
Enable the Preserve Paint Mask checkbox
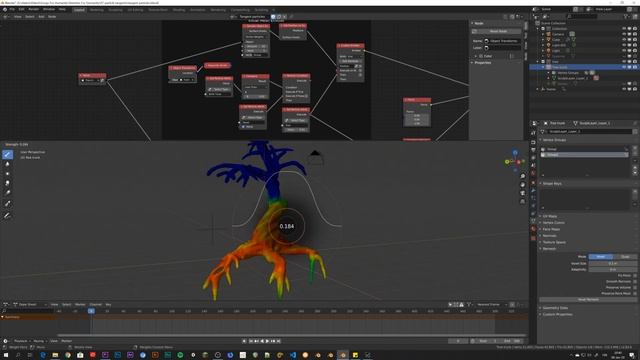click(634, 293)
